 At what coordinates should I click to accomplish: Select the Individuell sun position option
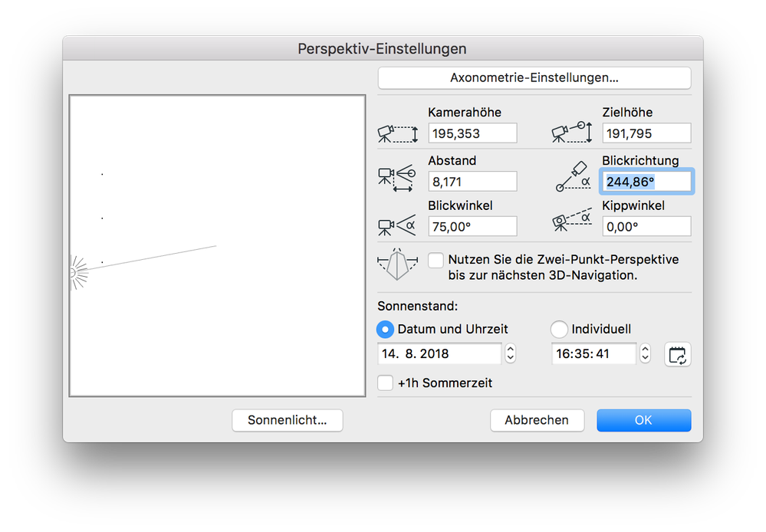coord(559,330)
